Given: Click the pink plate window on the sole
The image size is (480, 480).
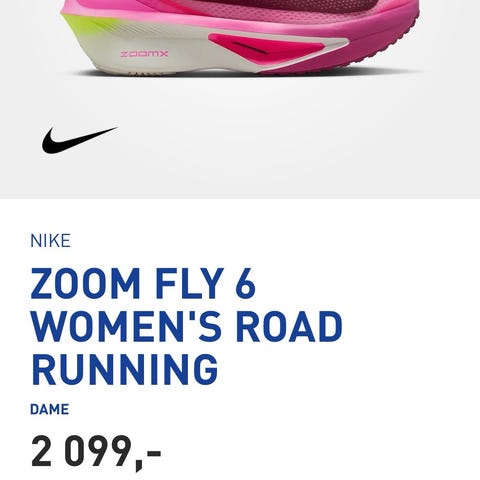Looking at the screenshot, I should pyautogui.click(x=267, y=48).
